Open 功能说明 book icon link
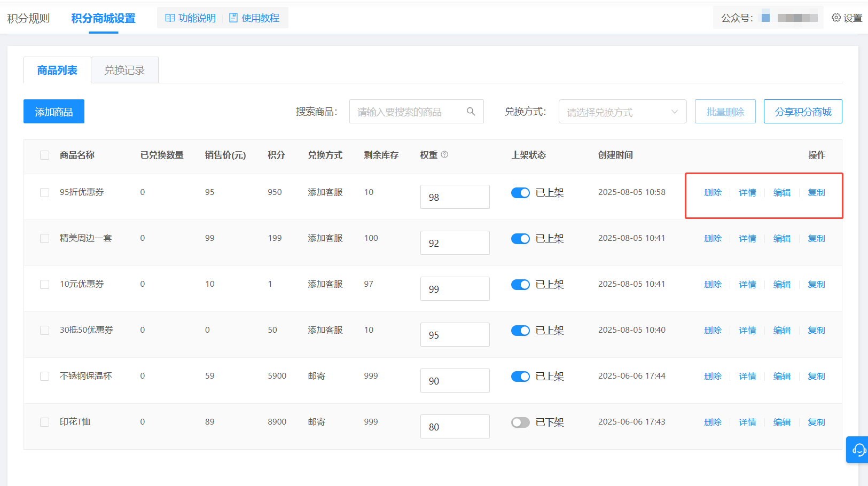Viewport: 868px width, 486px height. click(x=191, y=18)
